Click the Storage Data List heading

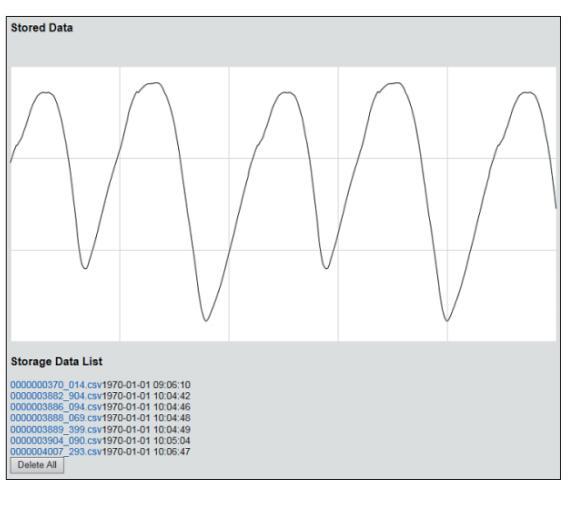[x=57, y=361]
